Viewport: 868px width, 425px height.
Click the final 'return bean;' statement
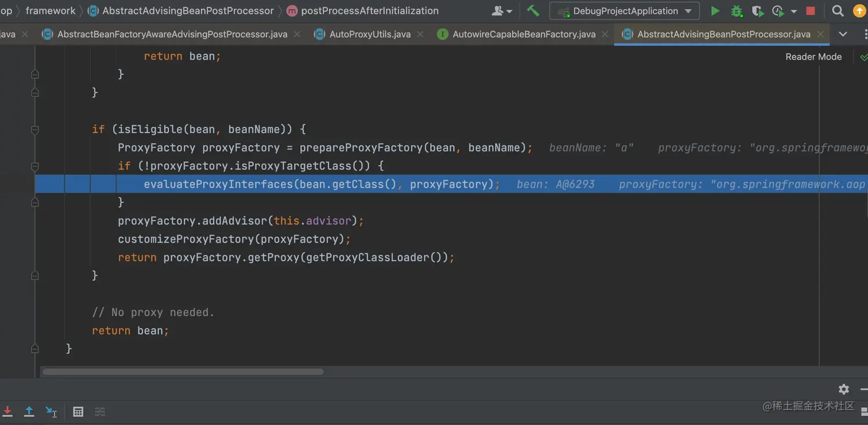(130, 331)
